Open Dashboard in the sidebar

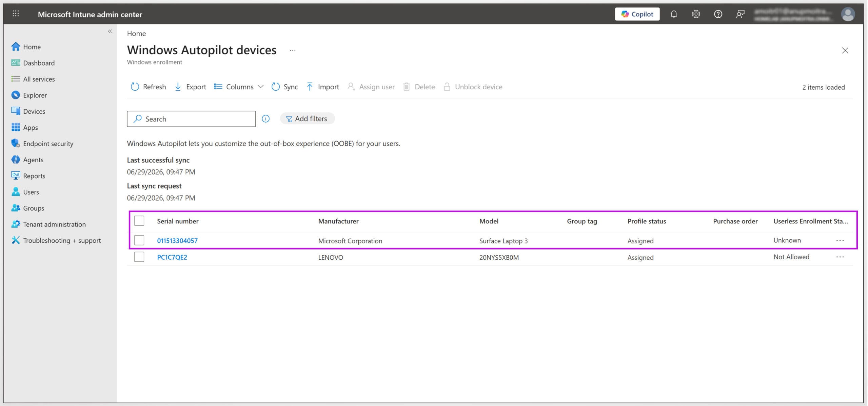(39, 63)
